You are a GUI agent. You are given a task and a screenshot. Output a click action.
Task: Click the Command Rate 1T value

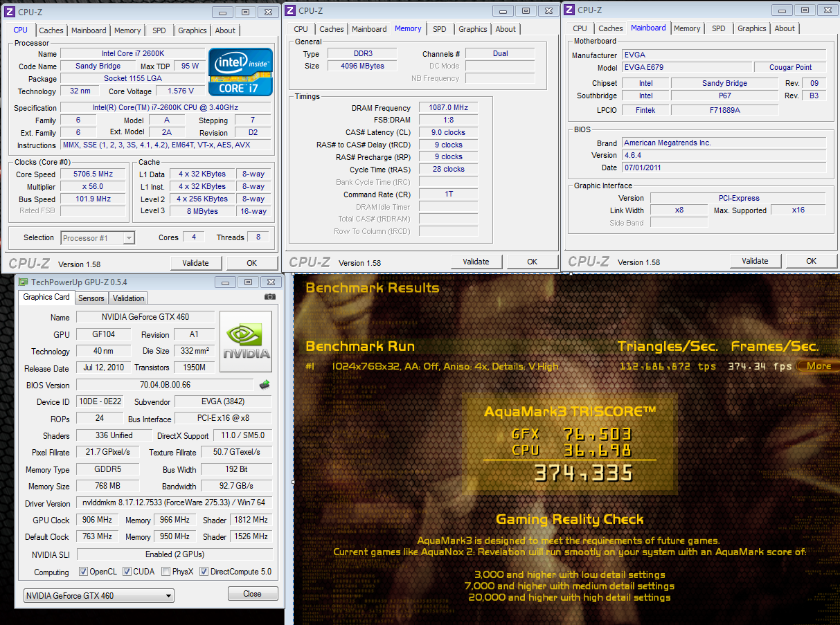[448, 194]
